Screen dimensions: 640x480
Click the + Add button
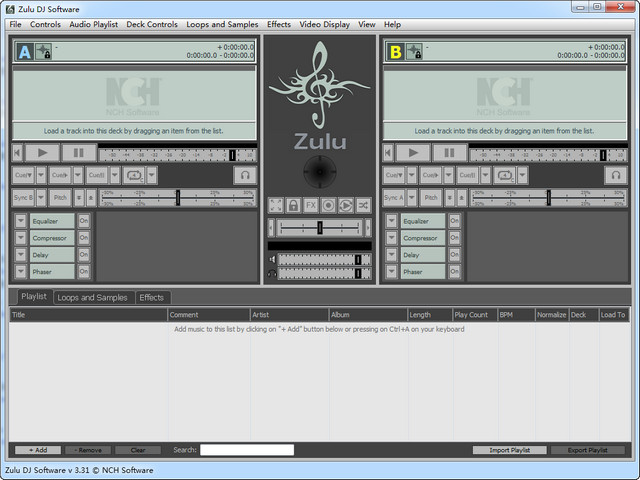click(38, 450)
